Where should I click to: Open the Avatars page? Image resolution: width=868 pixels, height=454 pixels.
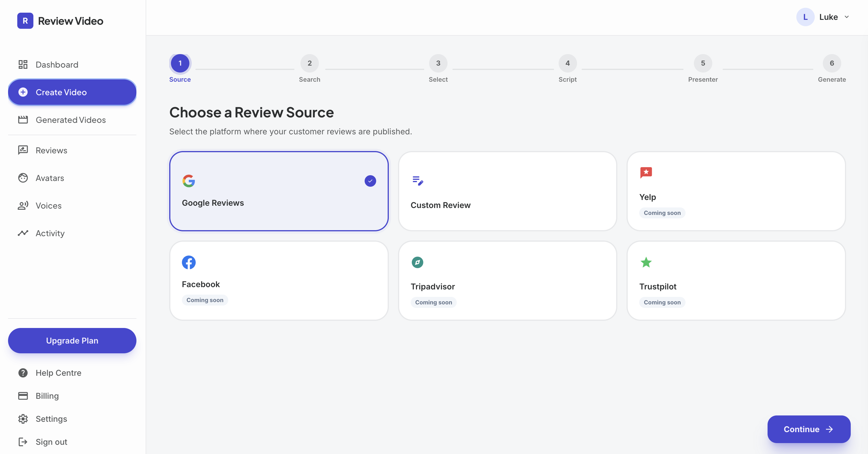click(x=72, y=178)
